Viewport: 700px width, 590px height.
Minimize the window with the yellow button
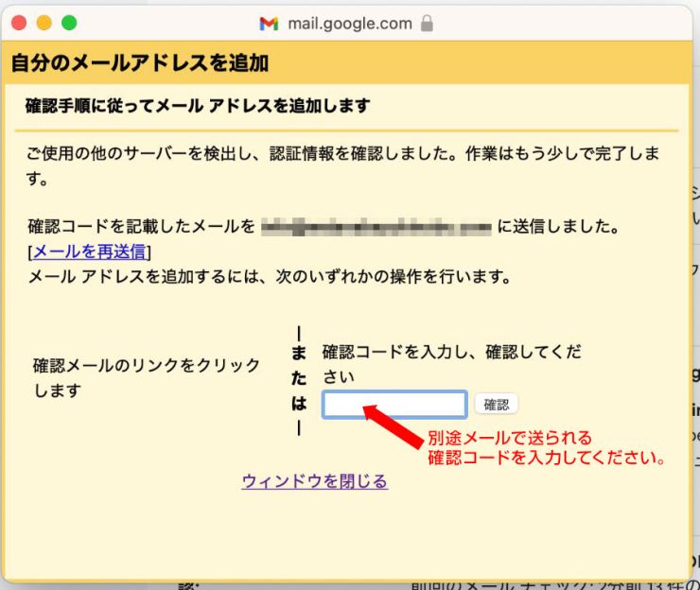click(x=44, y=23)
